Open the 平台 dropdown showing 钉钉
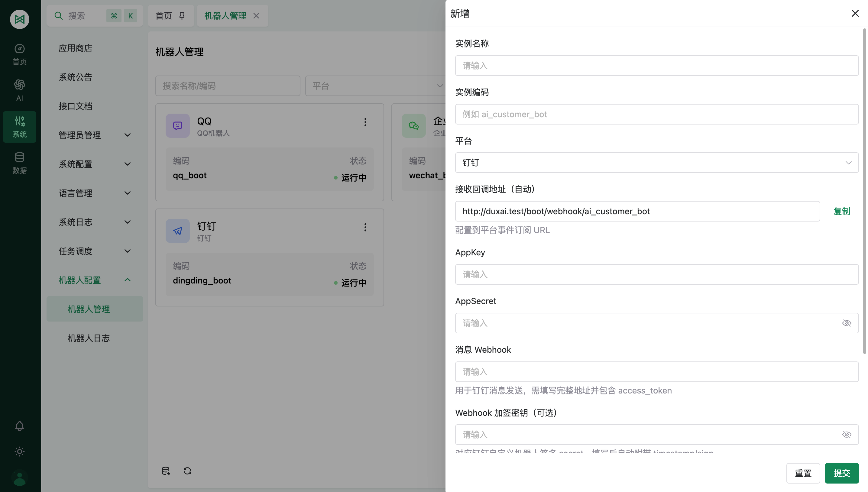The image size is (868, 492). pos(656,163)
